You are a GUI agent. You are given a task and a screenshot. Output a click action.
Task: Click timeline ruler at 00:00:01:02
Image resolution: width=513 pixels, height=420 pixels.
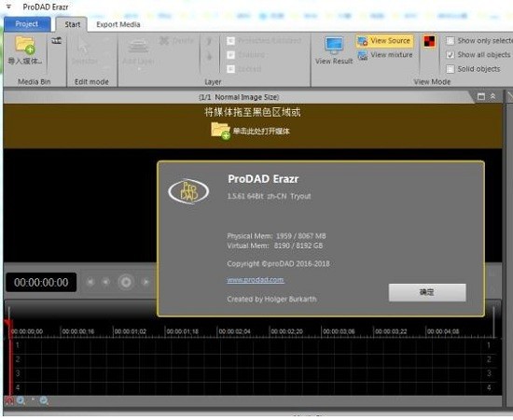[x=131, y=331]
